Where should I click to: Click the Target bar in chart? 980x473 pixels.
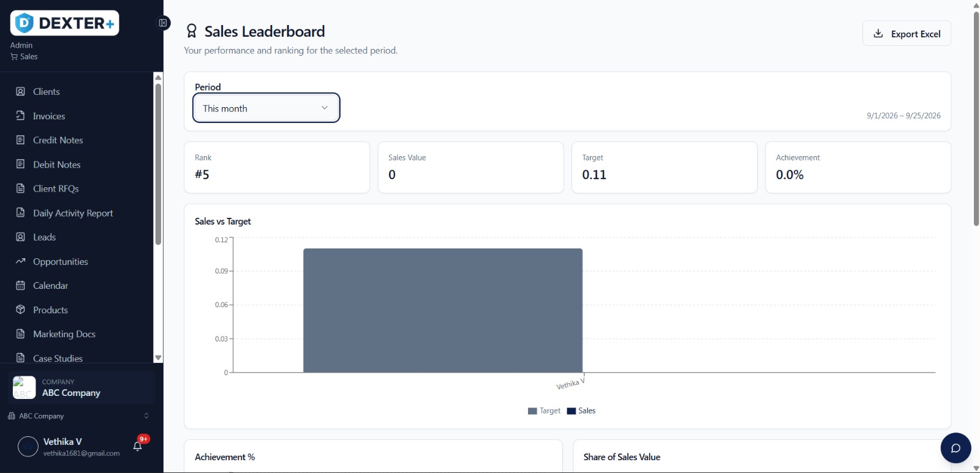pyautogui.click(x=443, y=310)
